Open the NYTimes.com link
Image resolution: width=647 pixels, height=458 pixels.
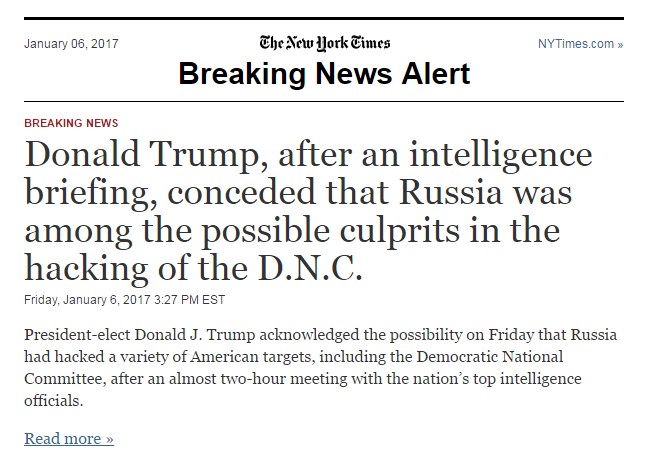tap(580, 44)
